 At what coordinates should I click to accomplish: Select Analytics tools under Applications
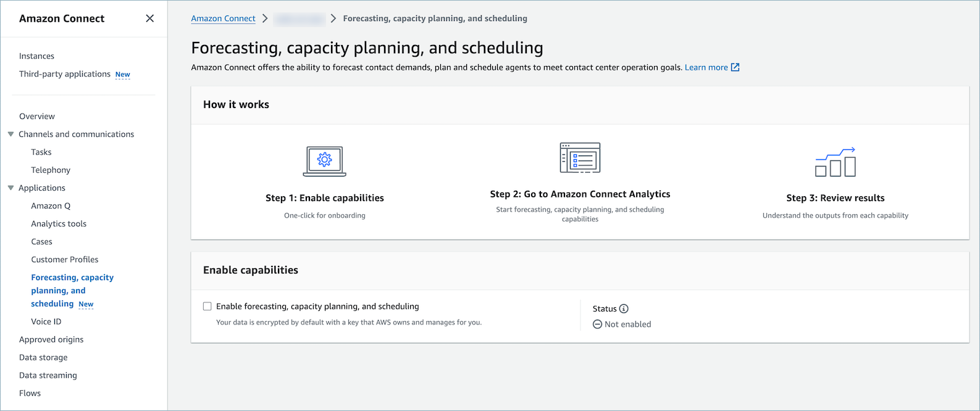(x=58, y=223)
